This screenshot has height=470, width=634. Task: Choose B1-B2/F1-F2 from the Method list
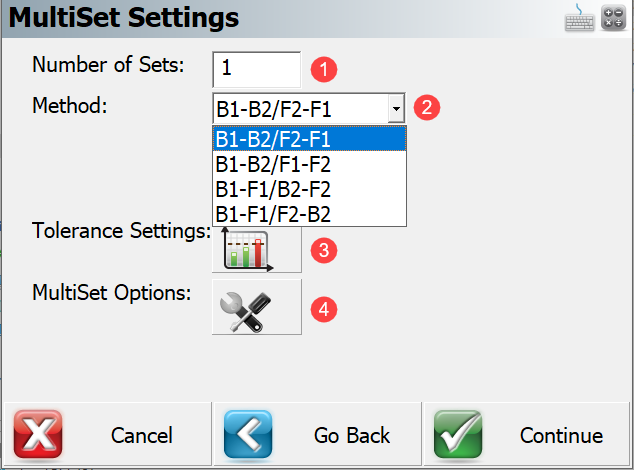309,164
